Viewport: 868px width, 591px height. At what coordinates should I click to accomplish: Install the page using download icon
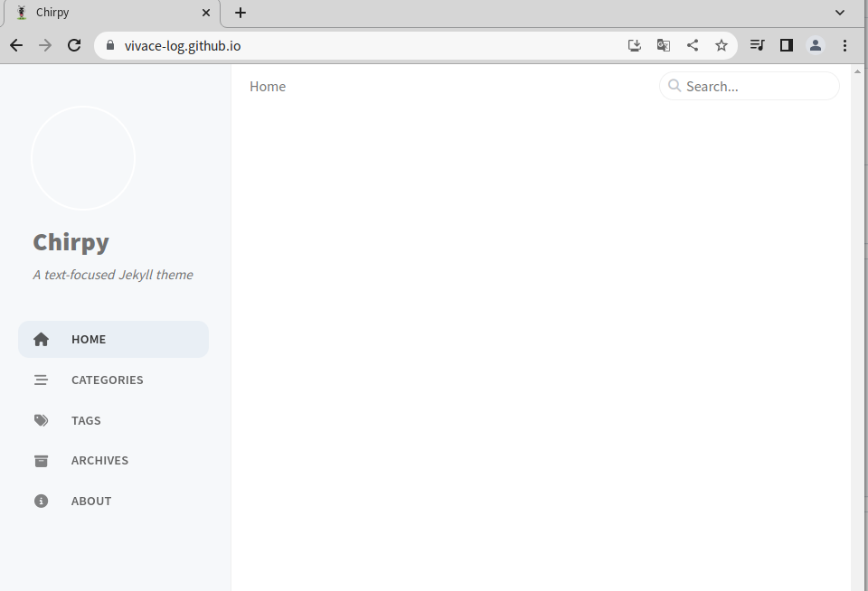635,45
